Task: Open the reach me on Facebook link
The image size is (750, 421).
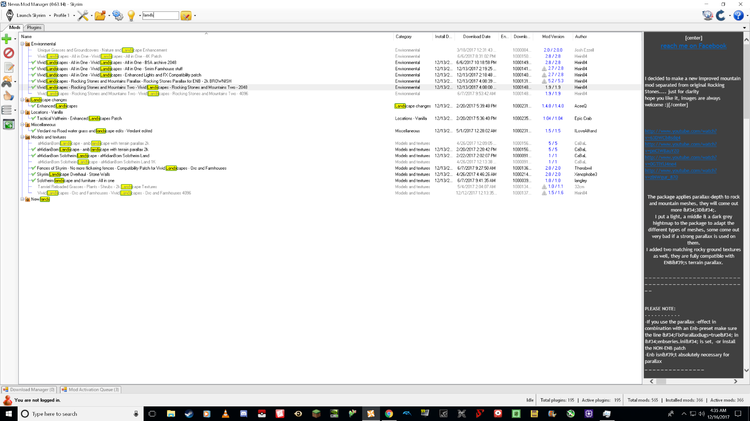Action: click(693, 46)
